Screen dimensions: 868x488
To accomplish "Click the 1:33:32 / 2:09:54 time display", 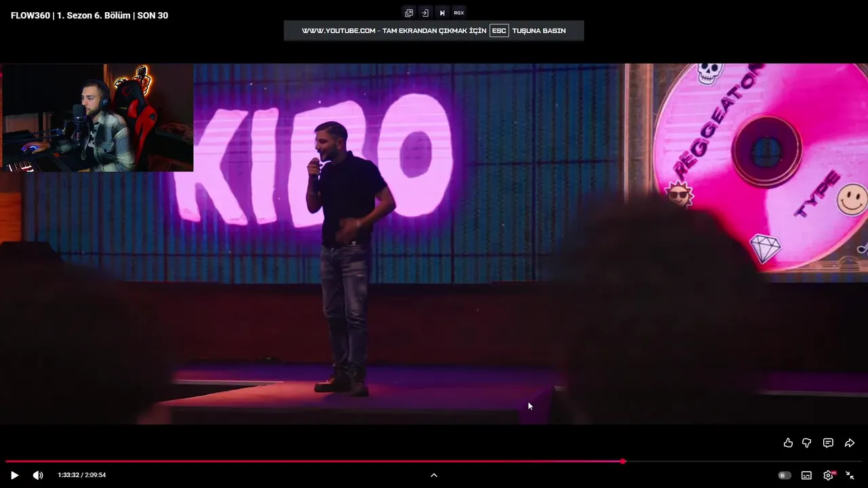I will 82,475.
